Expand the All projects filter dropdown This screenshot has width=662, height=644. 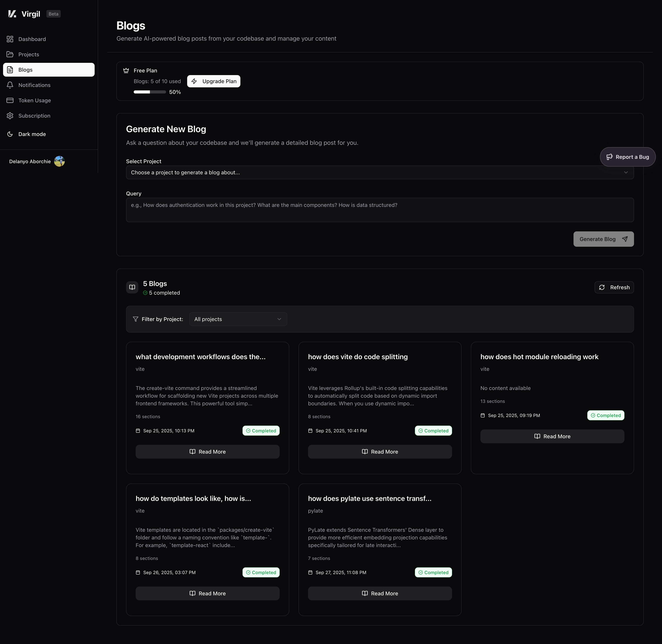pos(238,319)
